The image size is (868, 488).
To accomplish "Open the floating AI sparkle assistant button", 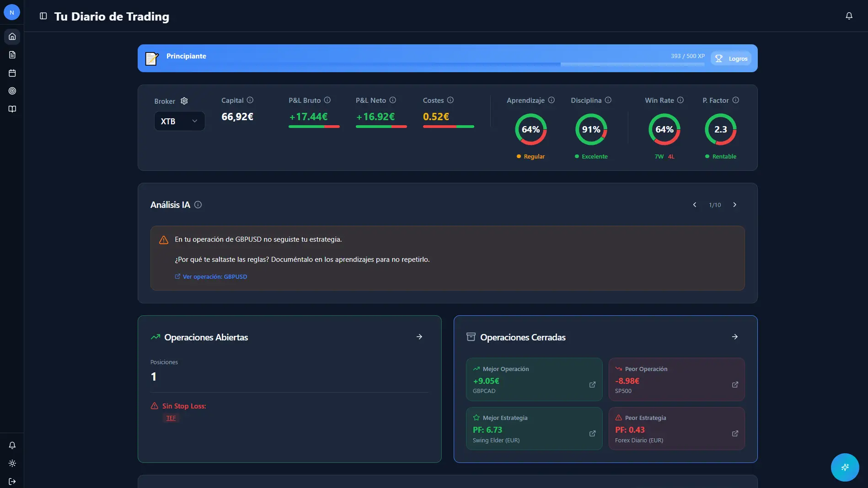I will click(845, 467).
